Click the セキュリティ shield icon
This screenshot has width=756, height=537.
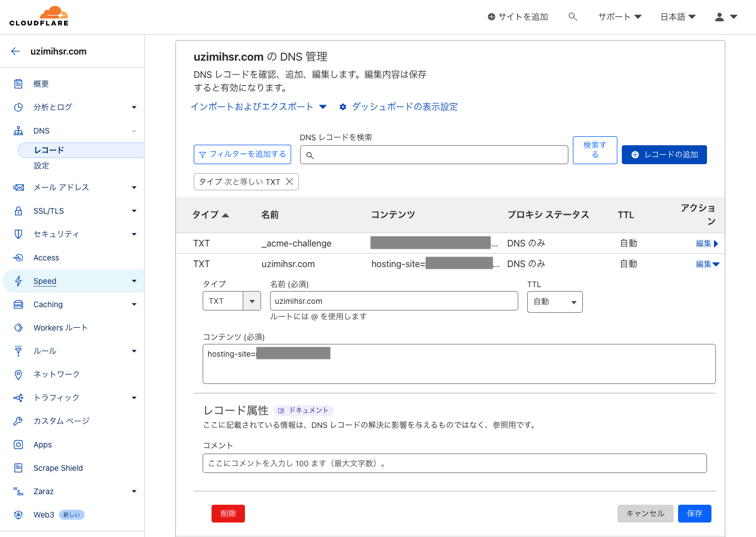point(18,234)
